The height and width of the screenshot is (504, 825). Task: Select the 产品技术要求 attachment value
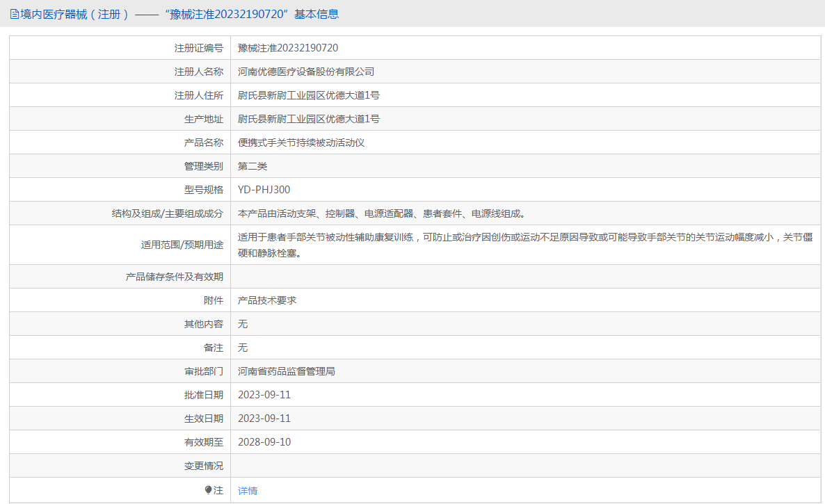267,300
